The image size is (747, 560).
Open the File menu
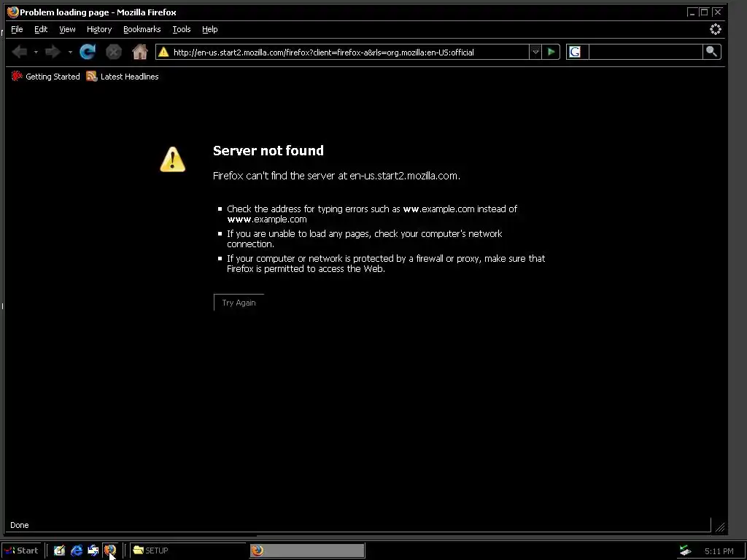click(x=17, y=29)
